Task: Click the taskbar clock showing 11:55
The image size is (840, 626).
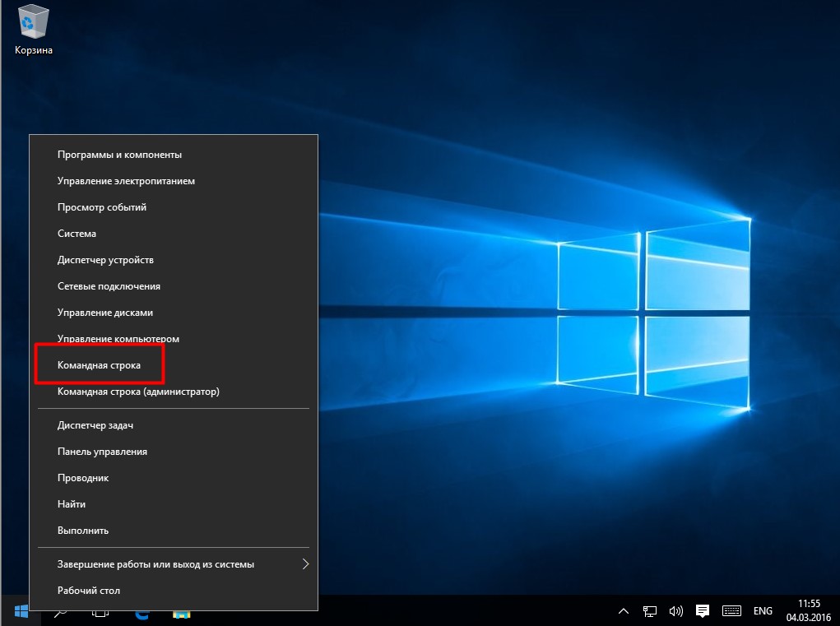Action: coord(809,610)
